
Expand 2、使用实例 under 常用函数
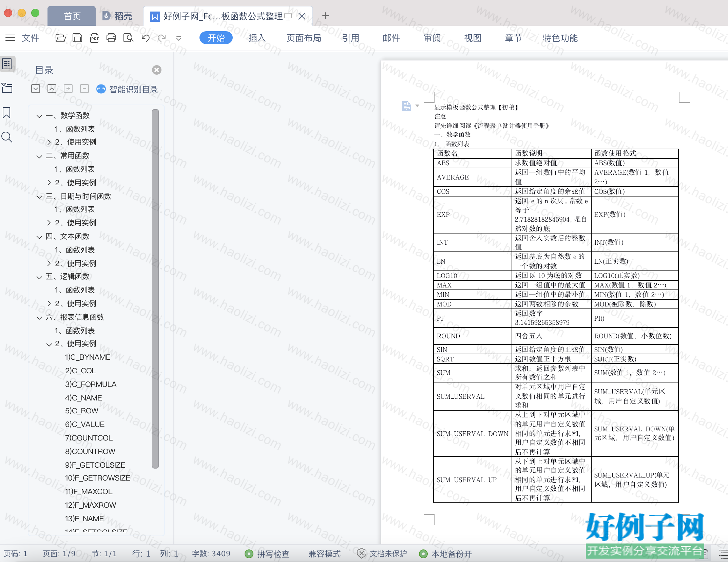pyautogui.click(x=49, y=183)
